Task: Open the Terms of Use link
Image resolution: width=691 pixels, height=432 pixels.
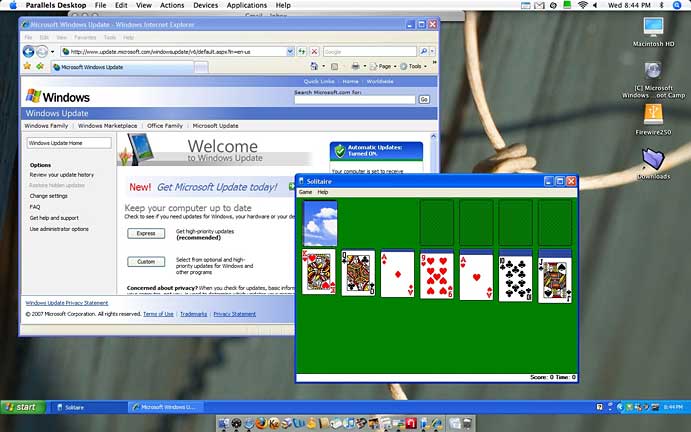Action: pos(158,314)
